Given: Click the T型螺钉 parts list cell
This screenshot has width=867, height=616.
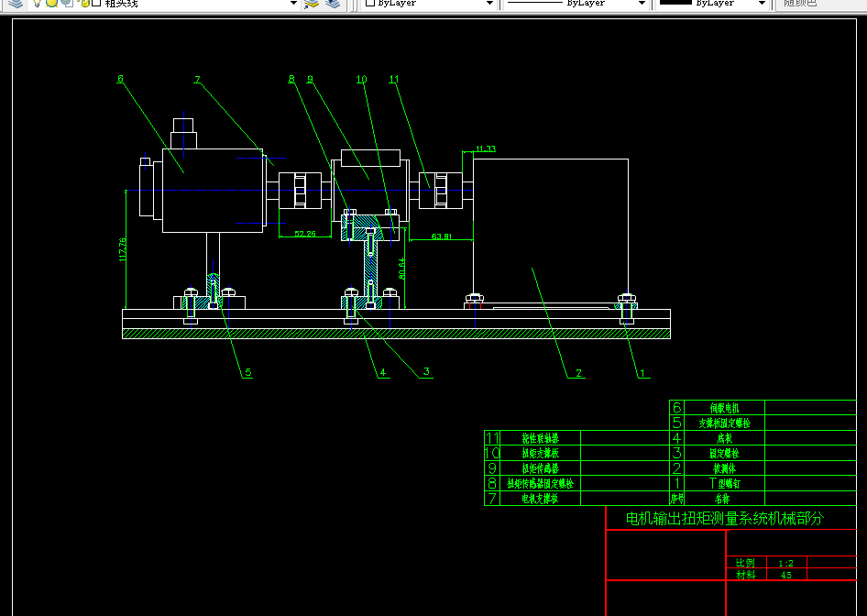Looking at the screenshot, I should [x=724, y=483].
